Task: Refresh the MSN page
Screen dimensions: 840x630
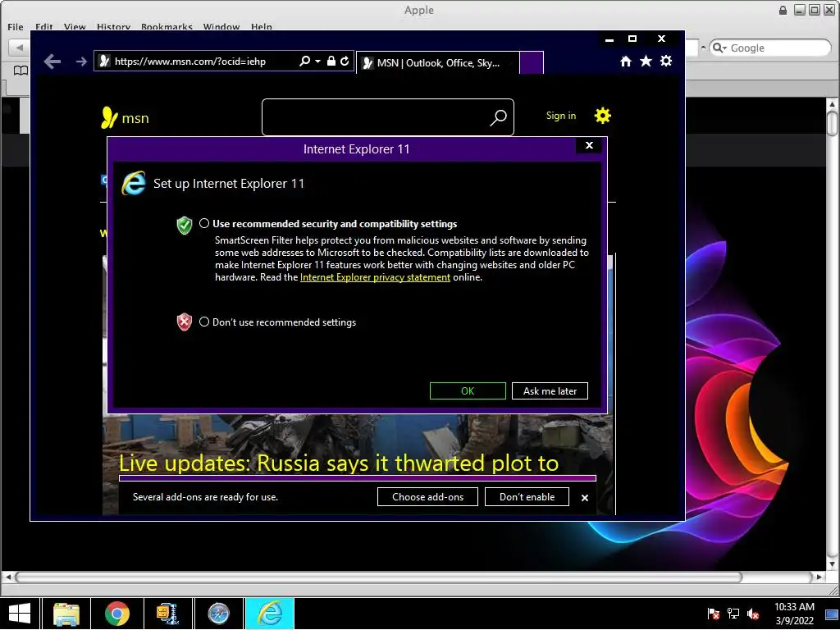Action: [x=345, y=61]
